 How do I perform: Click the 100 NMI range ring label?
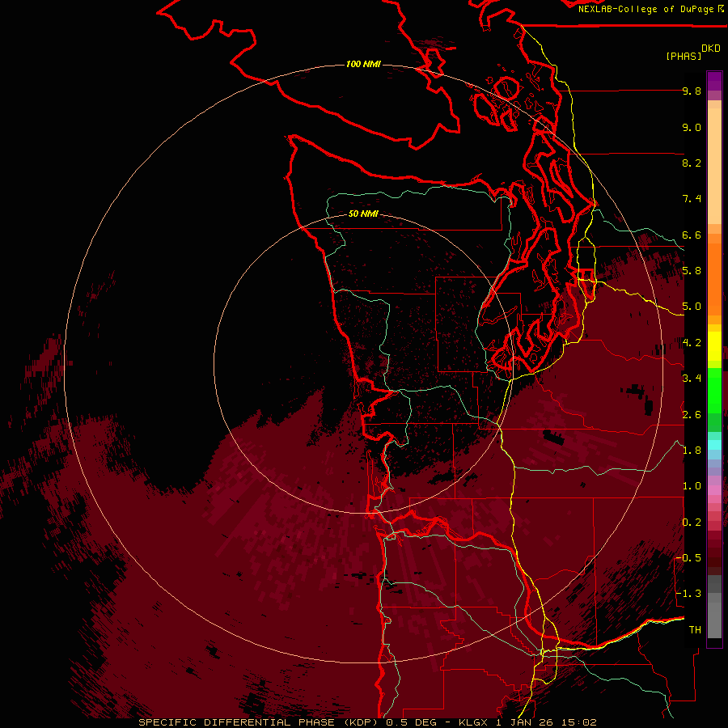point(363,64)
